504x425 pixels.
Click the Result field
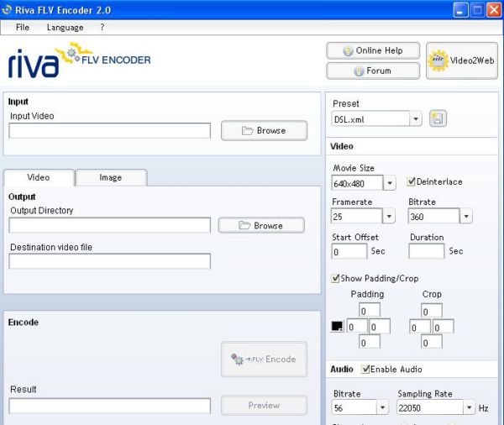(109, 406)
